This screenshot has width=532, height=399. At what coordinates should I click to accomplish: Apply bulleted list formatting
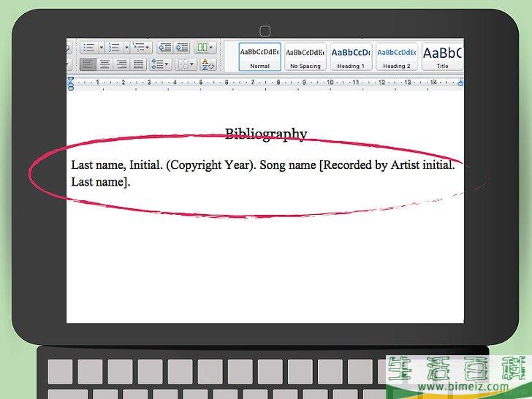pos(89,47)
